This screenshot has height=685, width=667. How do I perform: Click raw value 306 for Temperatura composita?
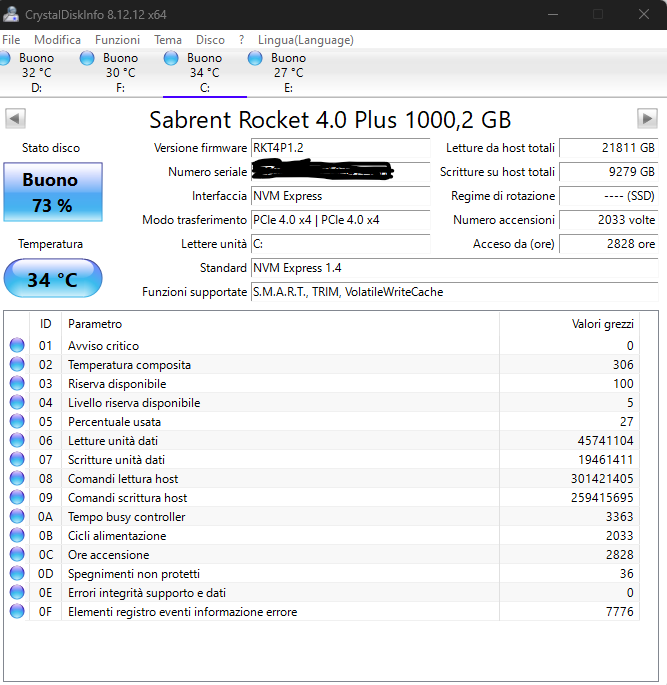(x=623, y=364)
